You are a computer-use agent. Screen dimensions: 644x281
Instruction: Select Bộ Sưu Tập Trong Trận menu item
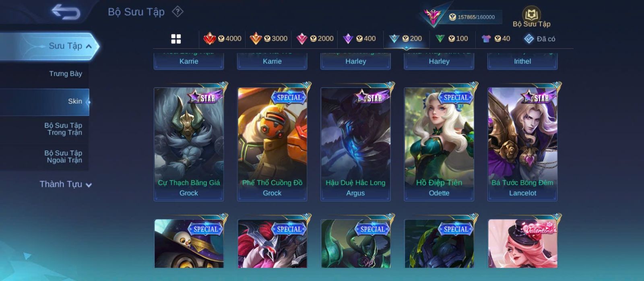coord(63,129)
